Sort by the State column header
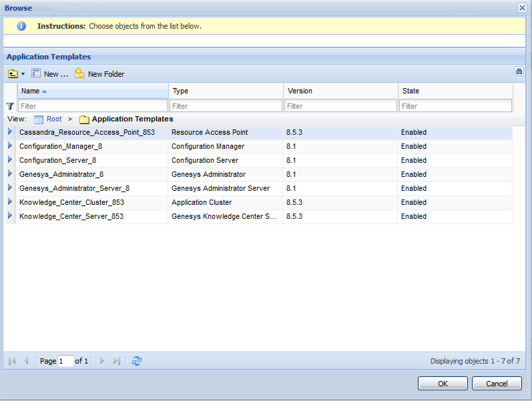532x401 pixels. (x=456, y=91)
